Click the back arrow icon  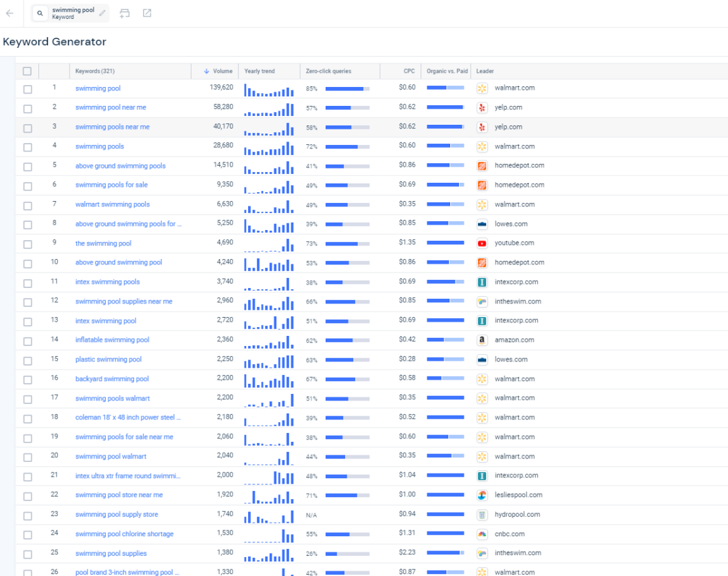pyautogui.click(x=9, y=13)
